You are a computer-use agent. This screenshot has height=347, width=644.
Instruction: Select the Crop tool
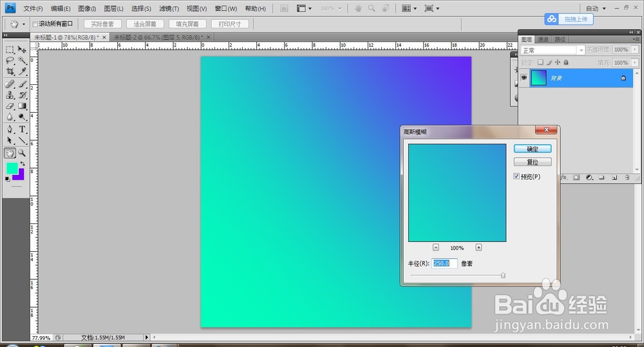click(x=10, y=71)
